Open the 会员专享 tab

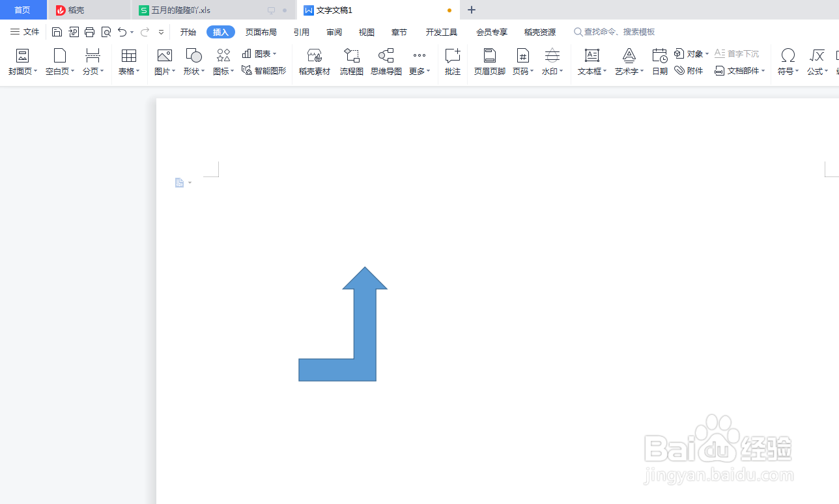[x=492, y=32]
